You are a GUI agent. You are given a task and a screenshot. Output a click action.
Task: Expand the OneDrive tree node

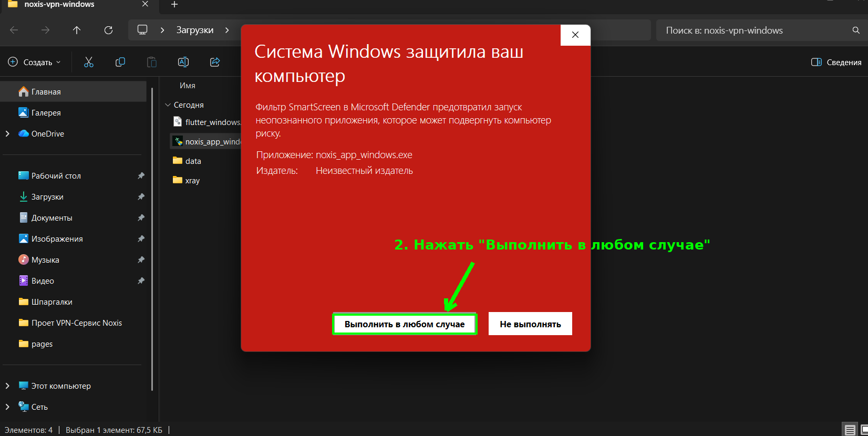click(7, 133)
